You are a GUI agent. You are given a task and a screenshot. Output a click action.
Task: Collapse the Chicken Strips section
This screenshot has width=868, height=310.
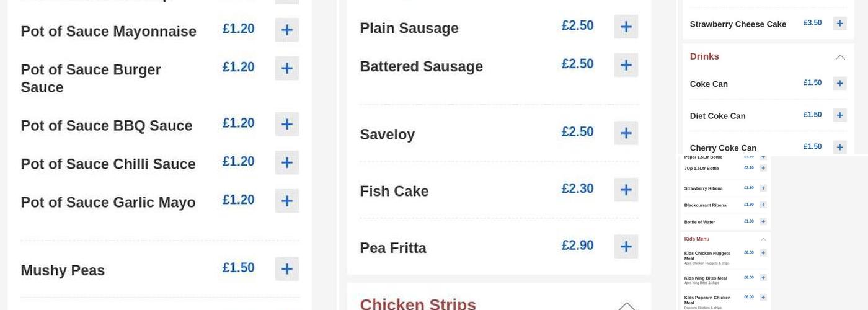coord(627,306)
